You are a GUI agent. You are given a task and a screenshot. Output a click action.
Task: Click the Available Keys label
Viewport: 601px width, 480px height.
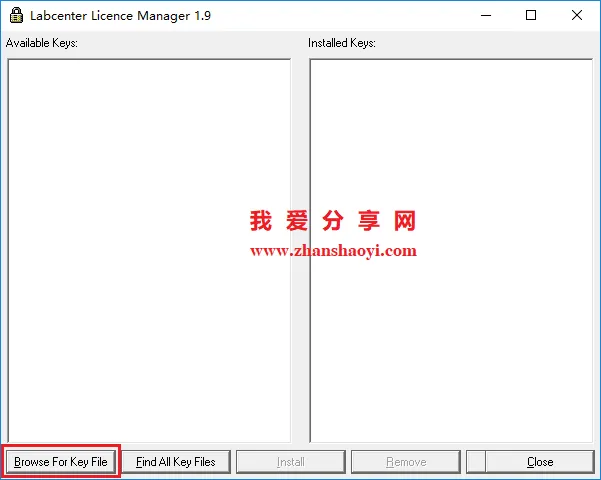[x=41, y=43]
